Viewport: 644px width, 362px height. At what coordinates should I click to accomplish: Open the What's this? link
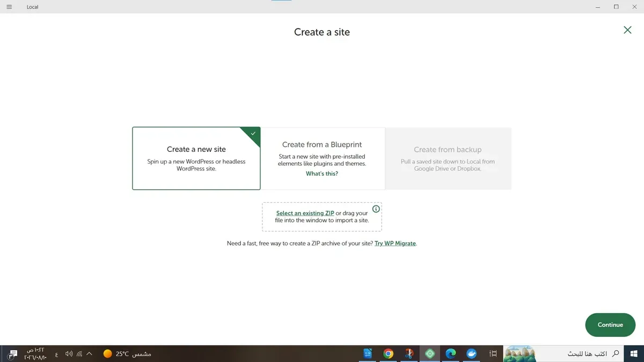[322, 174]
